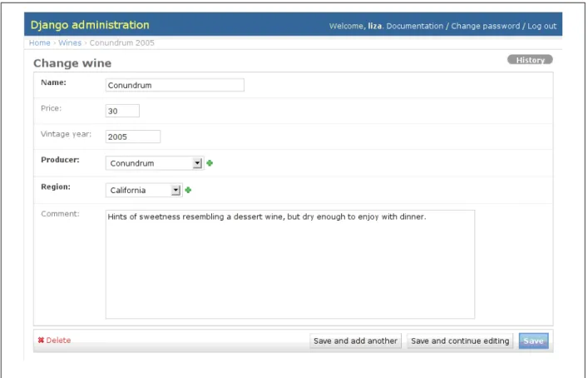588x378 pixels.
Task: Open the Wines breadcrumb link
Action: (x=70, y=42)
